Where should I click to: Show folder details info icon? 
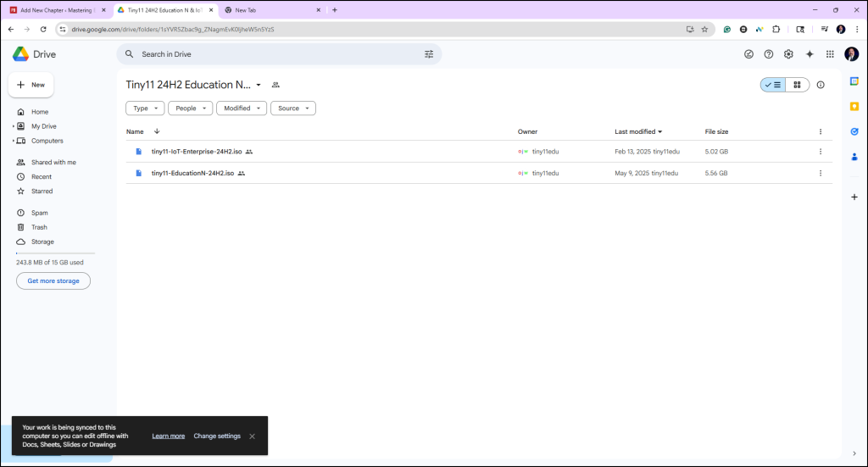821,85
